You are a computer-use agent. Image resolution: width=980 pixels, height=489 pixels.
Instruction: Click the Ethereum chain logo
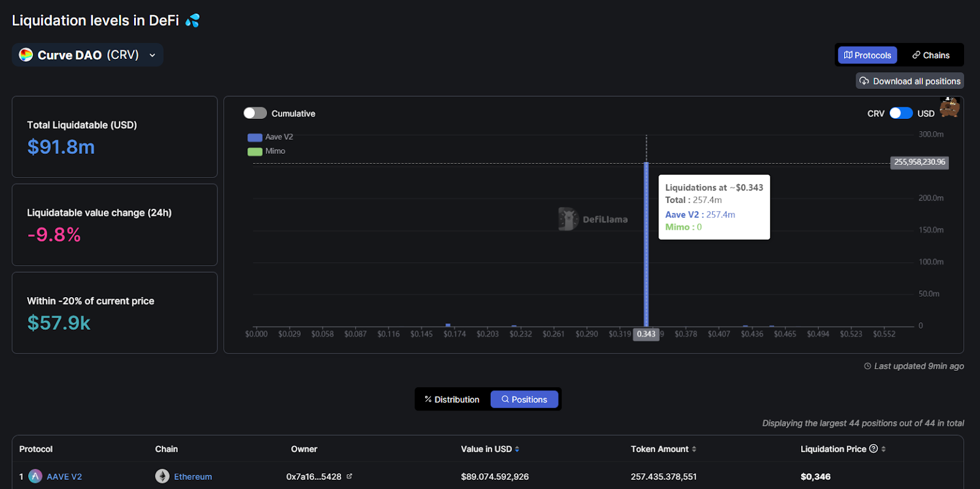coord(162,476)
